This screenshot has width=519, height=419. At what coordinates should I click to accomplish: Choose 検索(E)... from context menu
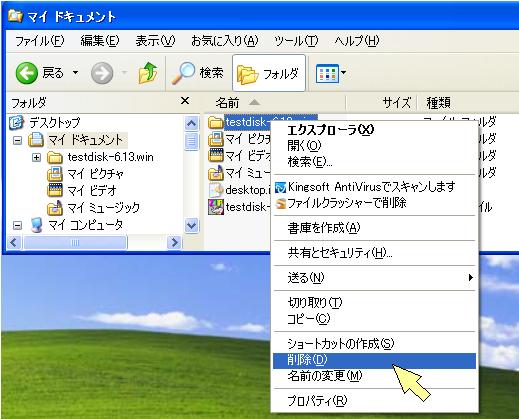click(x=374, y=162)
